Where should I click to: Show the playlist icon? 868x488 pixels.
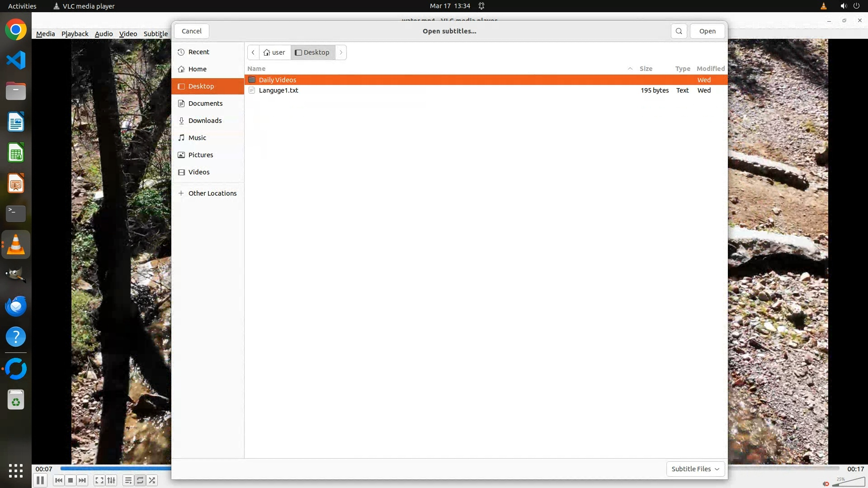point(128,480)
